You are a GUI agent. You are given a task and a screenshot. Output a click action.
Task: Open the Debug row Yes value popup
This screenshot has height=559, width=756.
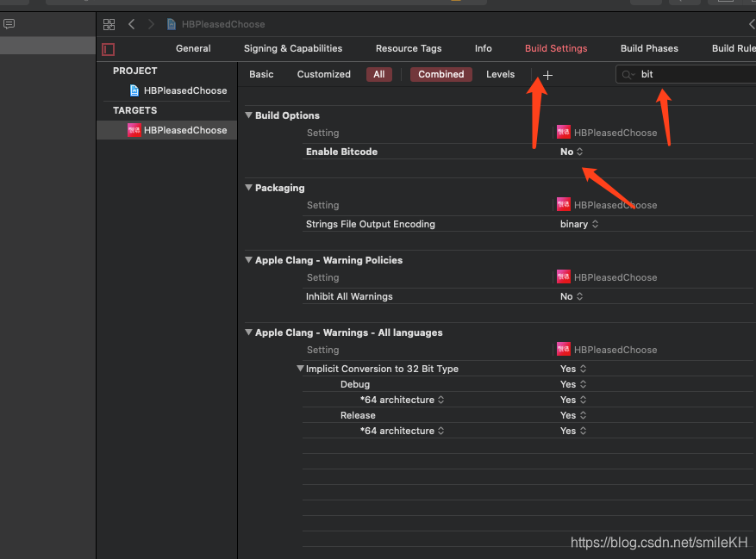tap(572, 384)
